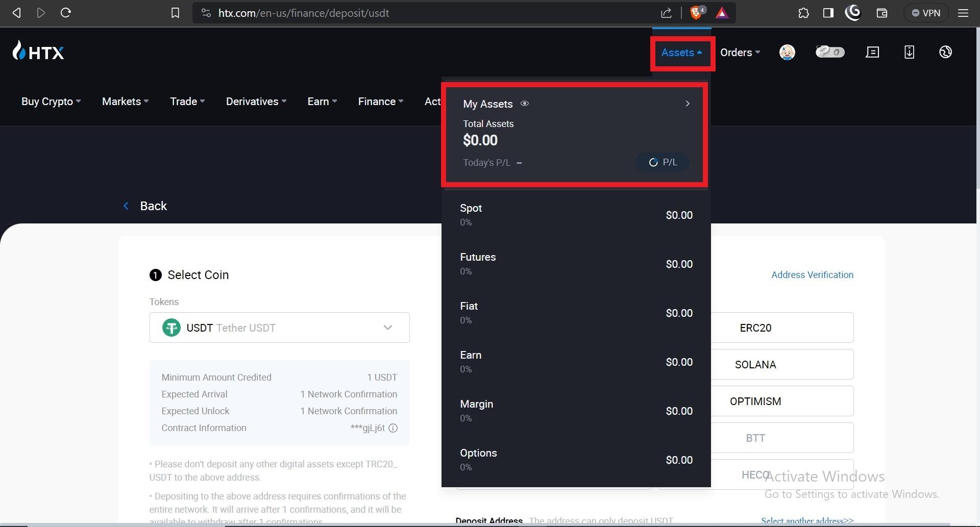
Task: Click Select another address link
Action: coord(807,521)
